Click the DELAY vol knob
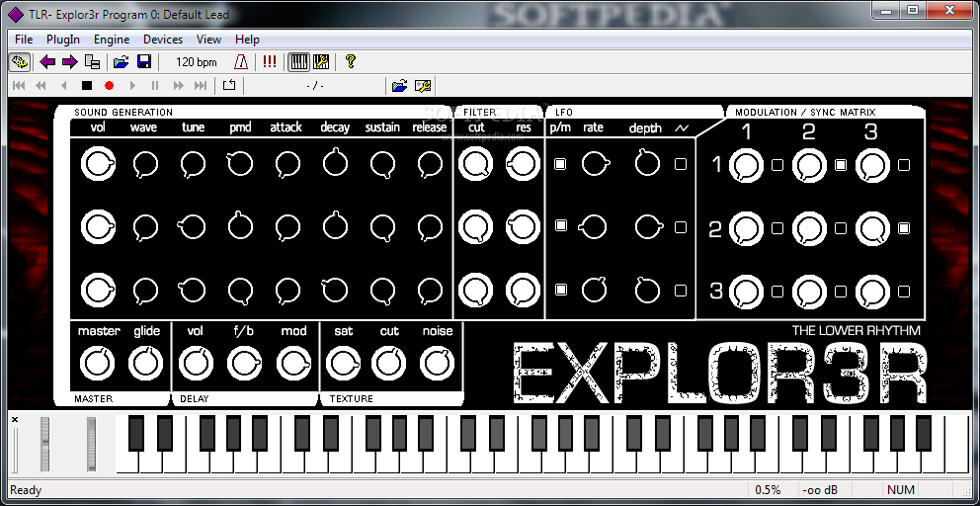Screen dimensions: 980x506 pyautogui.click(x=196, y=364)
